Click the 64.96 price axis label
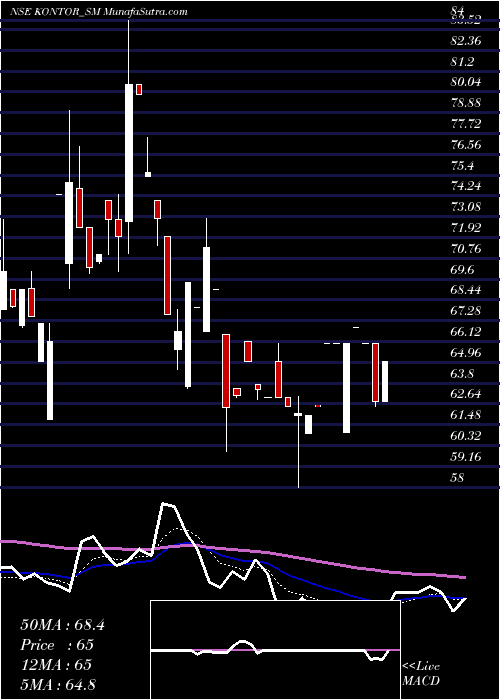Viewport: 500px width, 700px height. point(466,353)
